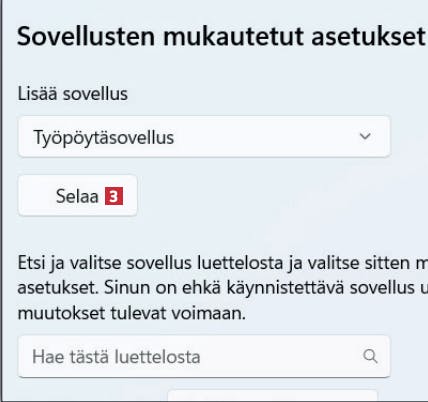The height and width of the screenshot is (402, 428).
Task: Click the chevron arrow in Työpöytäsovellus box
Action: tap(365, 136)
